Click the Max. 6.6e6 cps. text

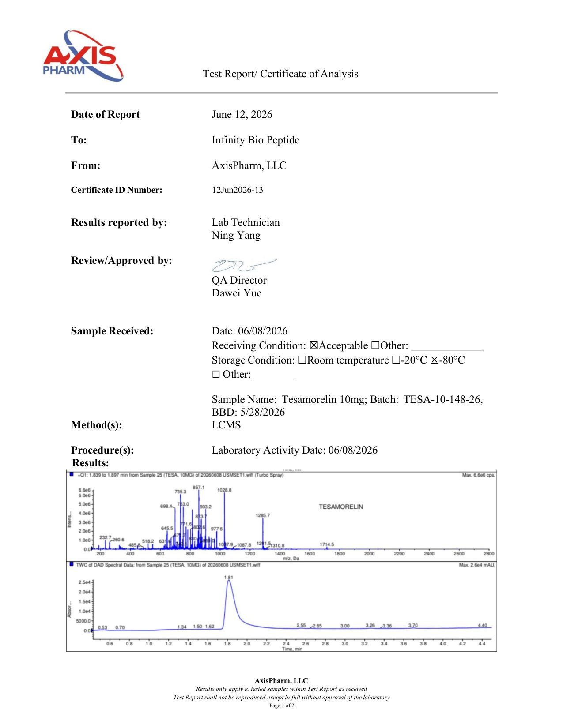click(x=478, y=475)
